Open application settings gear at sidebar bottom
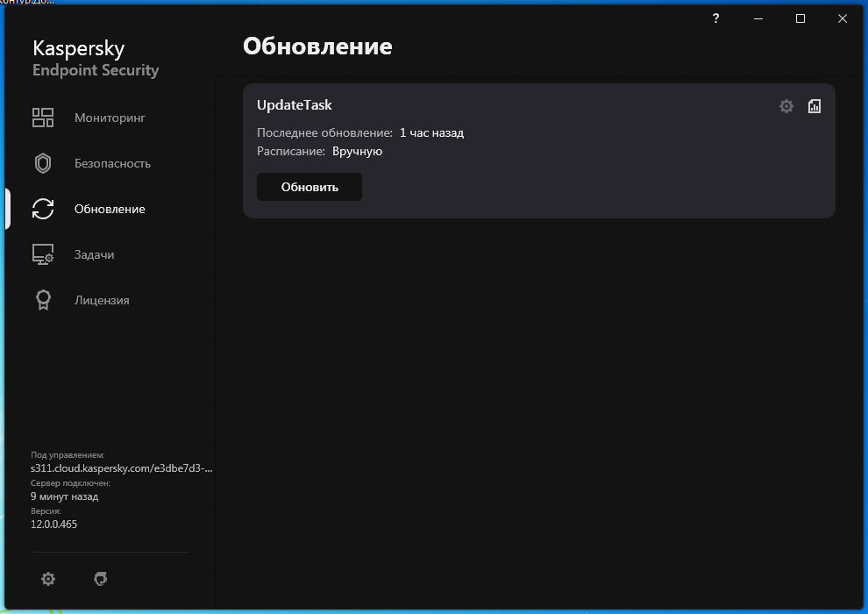Image resolution: width=868 pixels, height=614 pixels. [48, 579]
